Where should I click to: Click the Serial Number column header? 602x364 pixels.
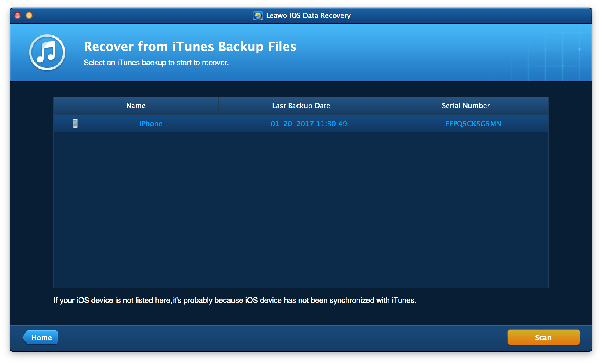click(x=466, y=106)
